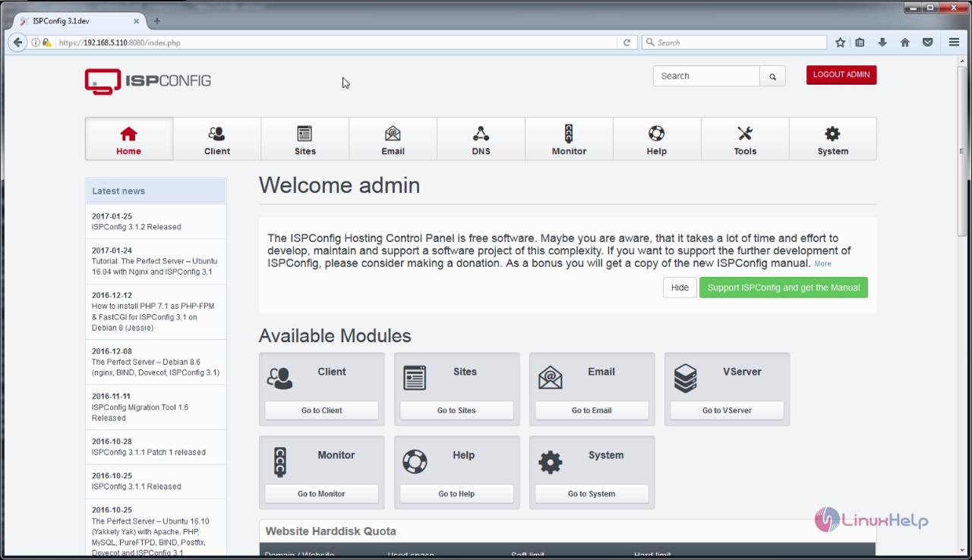Viewport: 972px width, 560px height.
Task: Focus the Firefox toolbar Search box
Action: 734,42
